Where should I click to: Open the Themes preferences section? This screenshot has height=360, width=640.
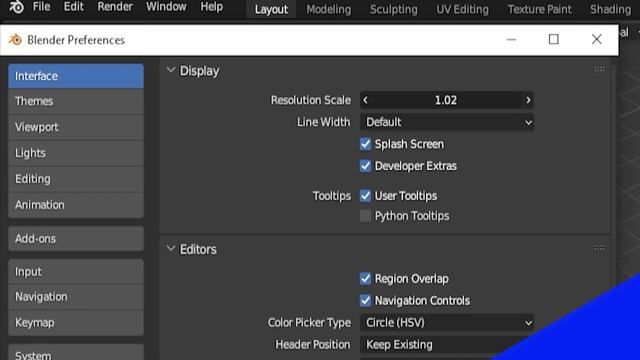[76, 101]
